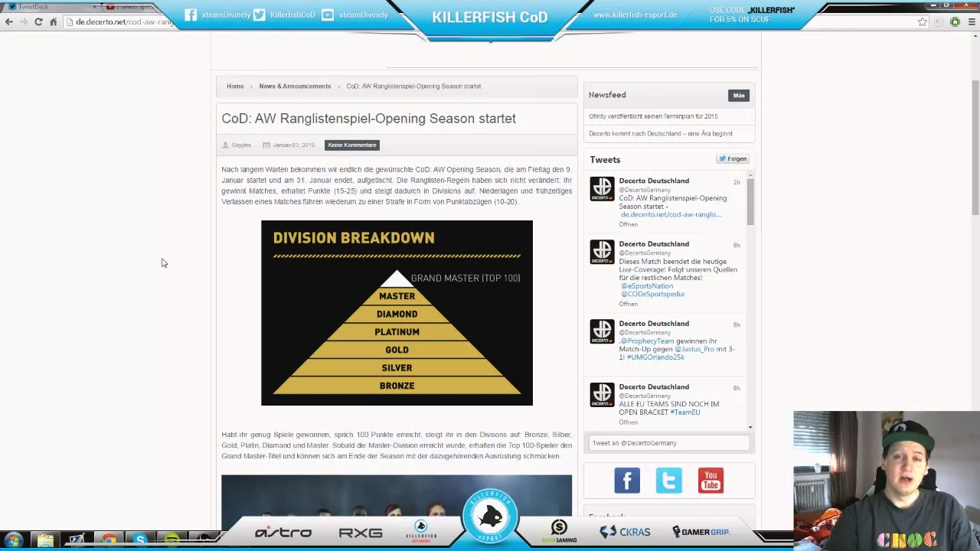Click the bookmark star icon in address bar
The width and height of the screenshot is (980, 551).
[923, 22]
